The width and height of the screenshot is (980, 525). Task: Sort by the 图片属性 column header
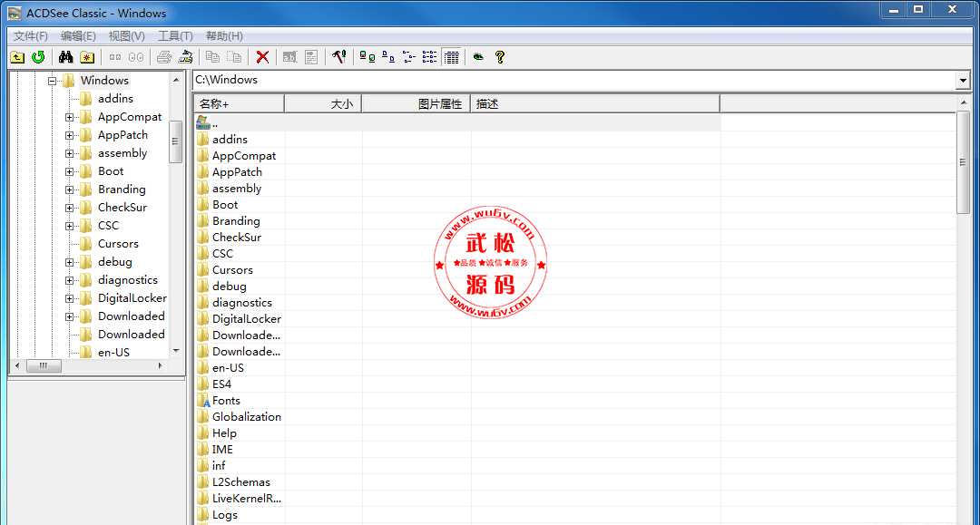coord(416,103)
